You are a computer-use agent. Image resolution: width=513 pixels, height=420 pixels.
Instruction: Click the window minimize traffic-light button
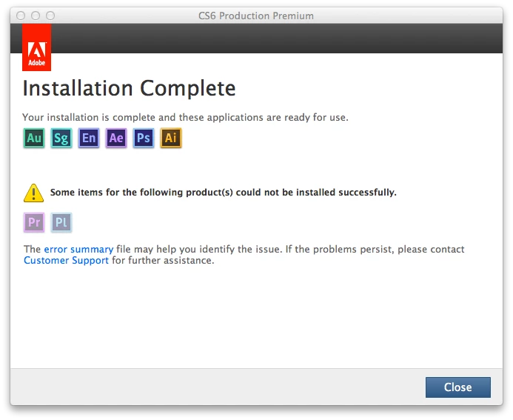pos(36,16)
